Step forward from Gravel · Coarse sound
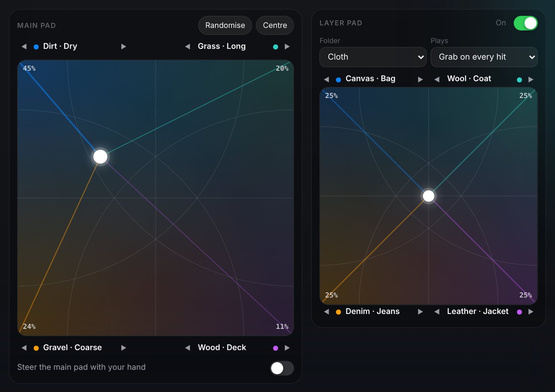Image resolution: width=555 pixels, height=392 pixels. click(x=124, y=348)
